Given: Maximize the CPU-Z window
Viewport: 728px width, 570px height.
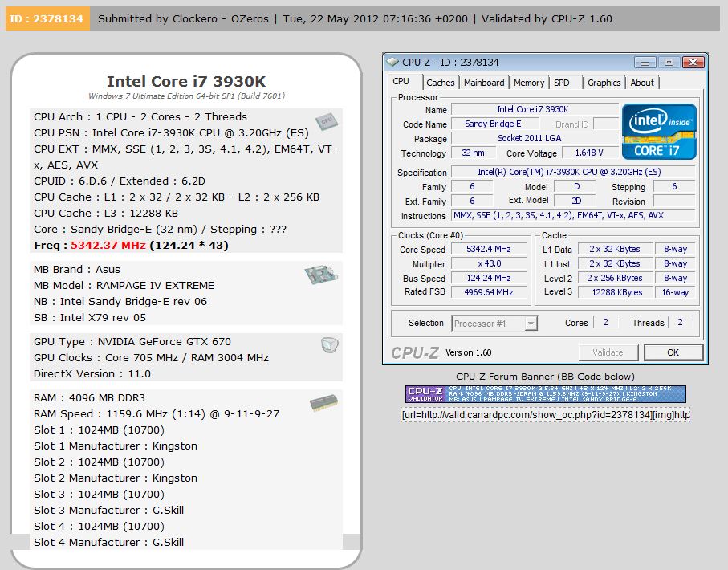Looking at the screenshot, I should pos(669,63).
